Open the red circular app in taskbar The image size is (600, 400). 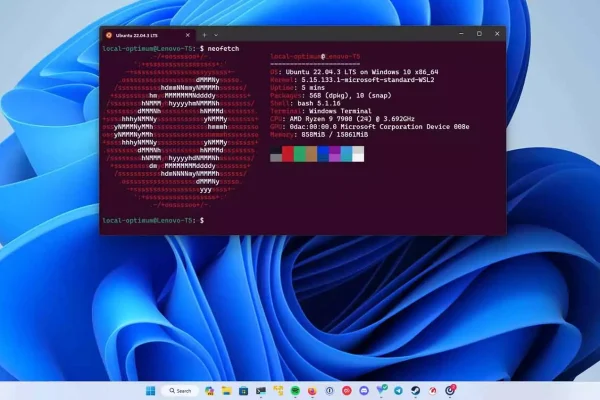(x=347, y=390)
